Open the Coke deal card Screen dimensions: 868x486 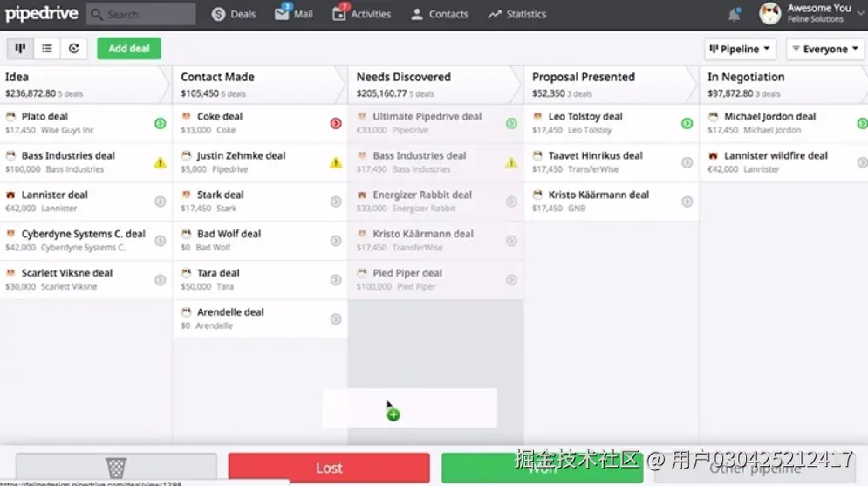[260, 123]
